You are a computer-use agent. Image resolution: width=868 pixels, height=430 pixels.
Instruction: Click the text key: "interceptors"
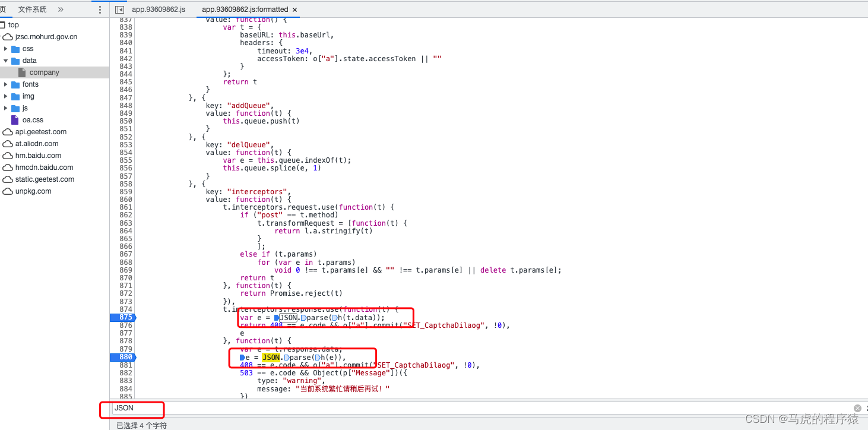(x=248, y=192)
